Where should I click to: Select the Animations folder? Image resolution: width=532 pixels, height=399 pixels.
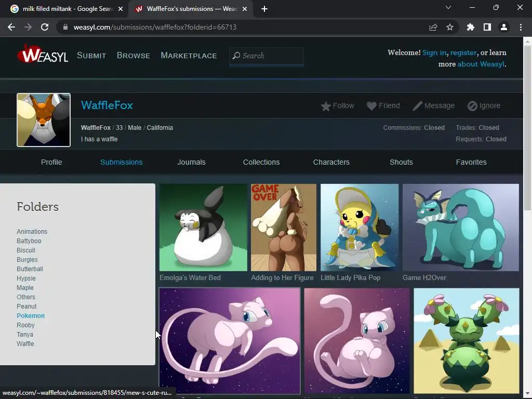tap(32, 232)
